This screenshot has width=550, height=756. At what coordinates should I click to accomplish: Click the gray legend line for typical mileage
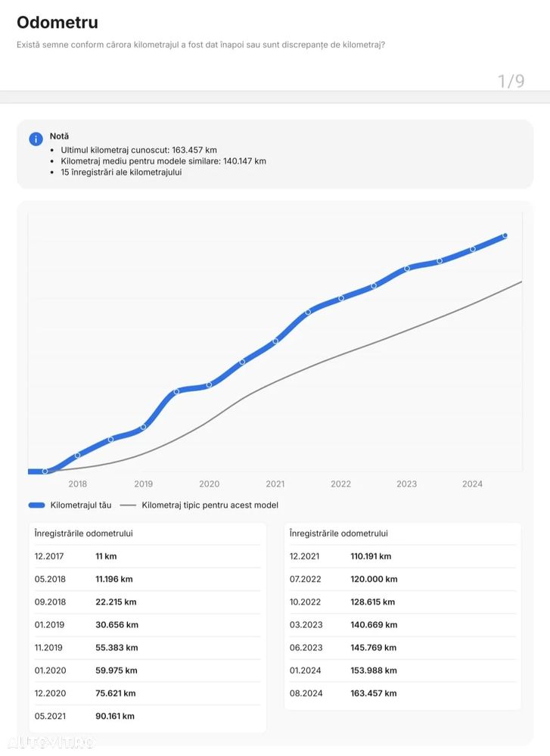click(128, 505)
